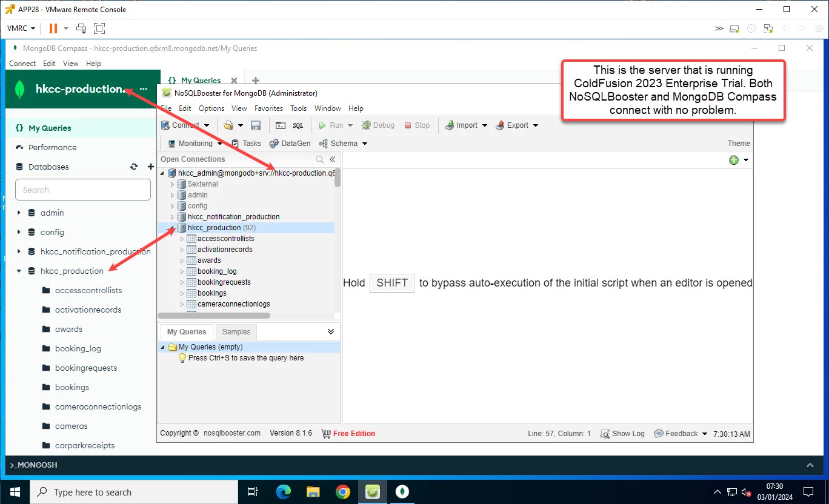Open the Schema toolbar item

pos(339,144)
